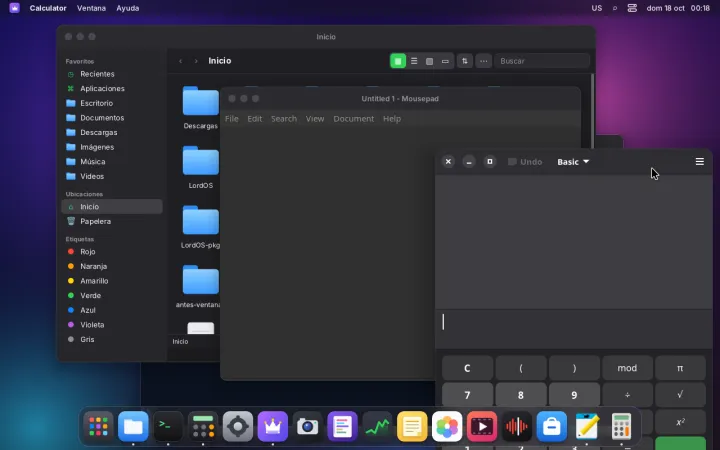720x450 pixels.
Task: Click the open parenthesis calculator key
Action: click(x=521, y=368)
